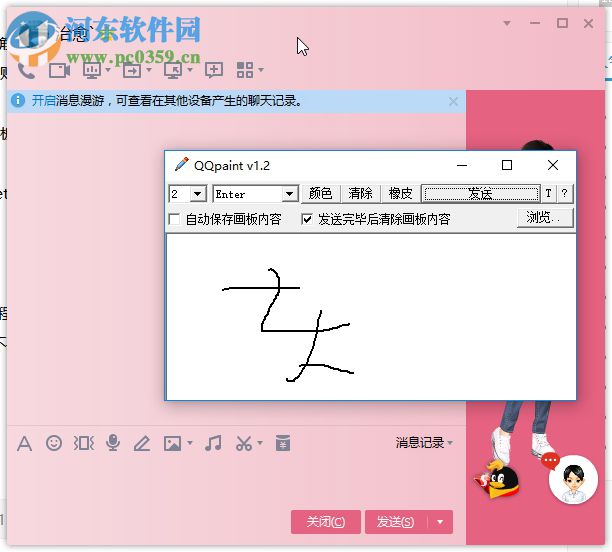The height and width of the screenshot is (552, 612).
Task: Enable 自动保存画板内容 checkbox
Action: coord(174,219)
